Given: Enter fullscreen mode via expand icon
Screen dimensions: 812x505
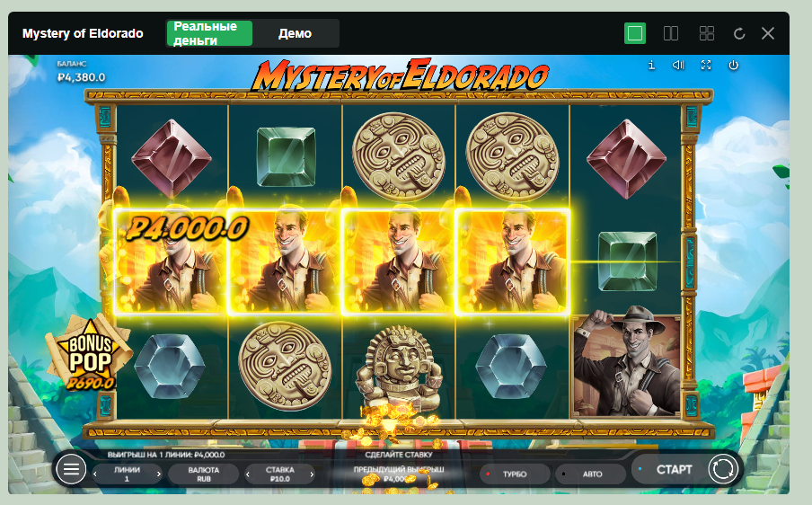Looking at the screenshot, I should pyautogui.click(x=706, y=65).
